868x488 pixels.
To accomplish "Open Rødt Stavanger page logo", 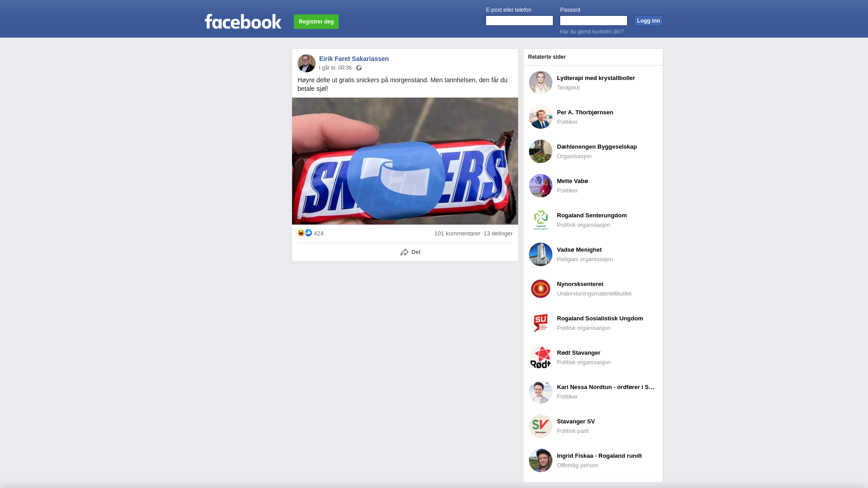I will [x=541, y=357].
